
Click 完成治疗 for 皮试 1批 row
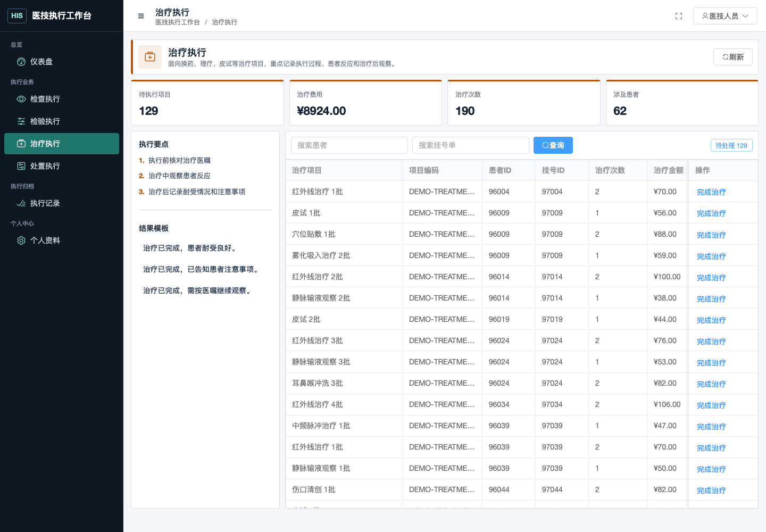point(711,213)
